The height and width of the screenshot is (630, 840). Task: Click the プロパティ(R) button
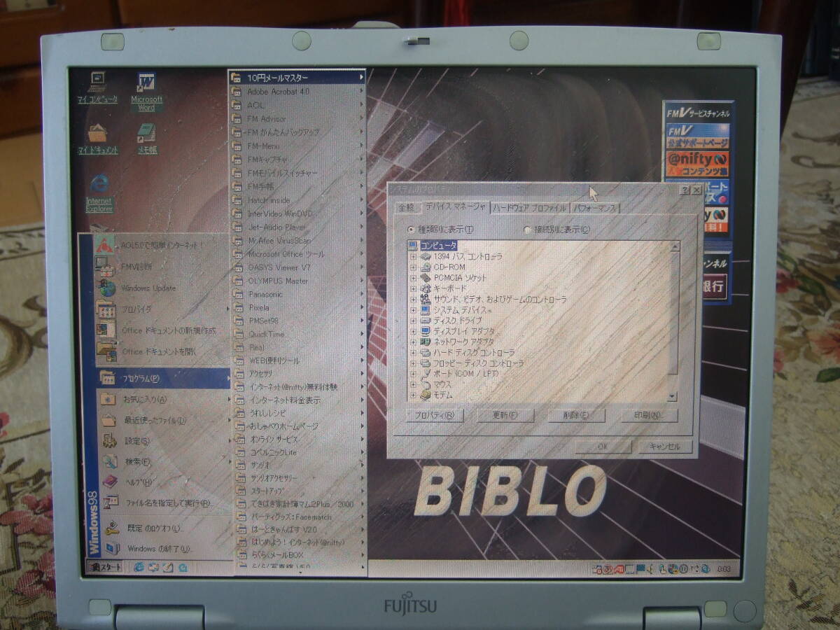(x=435, y=415)
